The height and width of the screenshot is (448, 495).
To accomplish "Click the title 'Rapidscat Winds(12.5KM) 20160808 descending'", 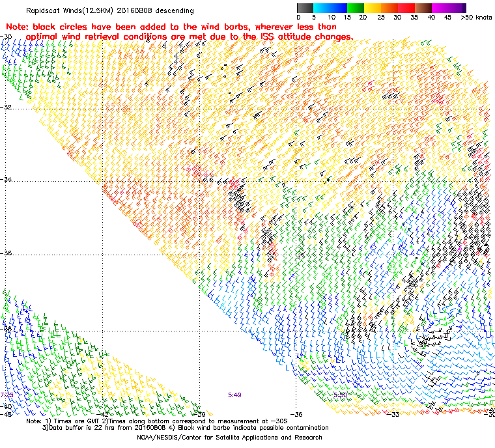I will click(110, 10).
